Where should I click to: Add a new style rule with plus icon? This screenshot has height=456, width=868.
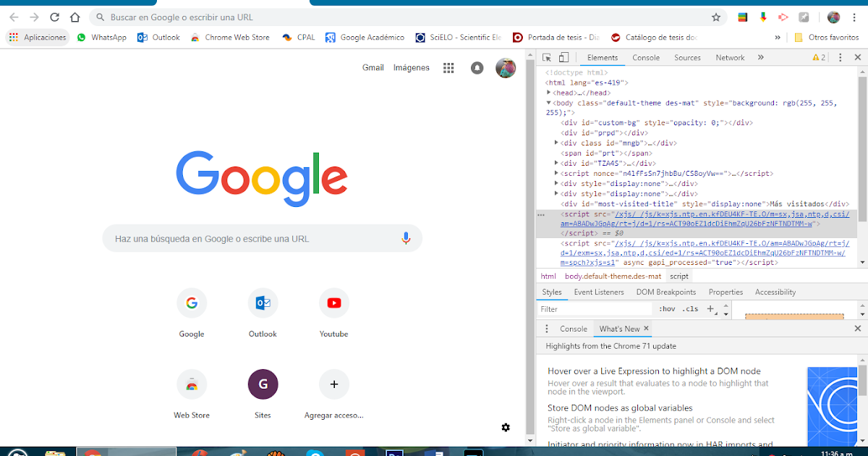pyautogui.click(x=709, y=308)
